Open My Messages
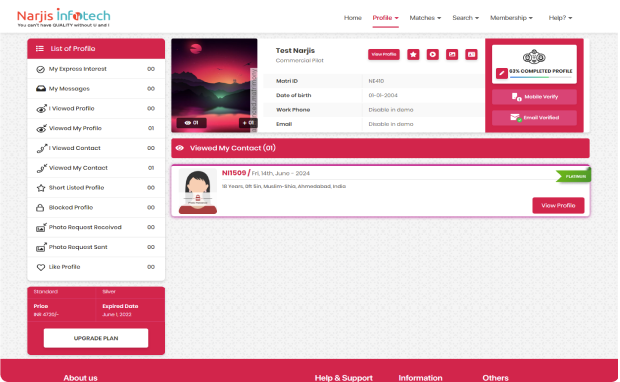620x382 pixels. [96, 89]
